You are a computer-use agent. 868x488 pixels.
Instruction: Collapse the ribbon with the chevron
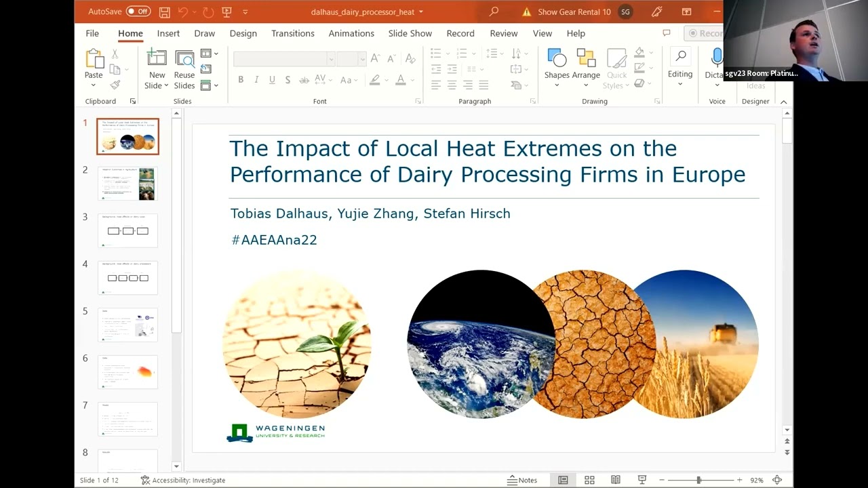pyautogui.click(x=783, y=102)
